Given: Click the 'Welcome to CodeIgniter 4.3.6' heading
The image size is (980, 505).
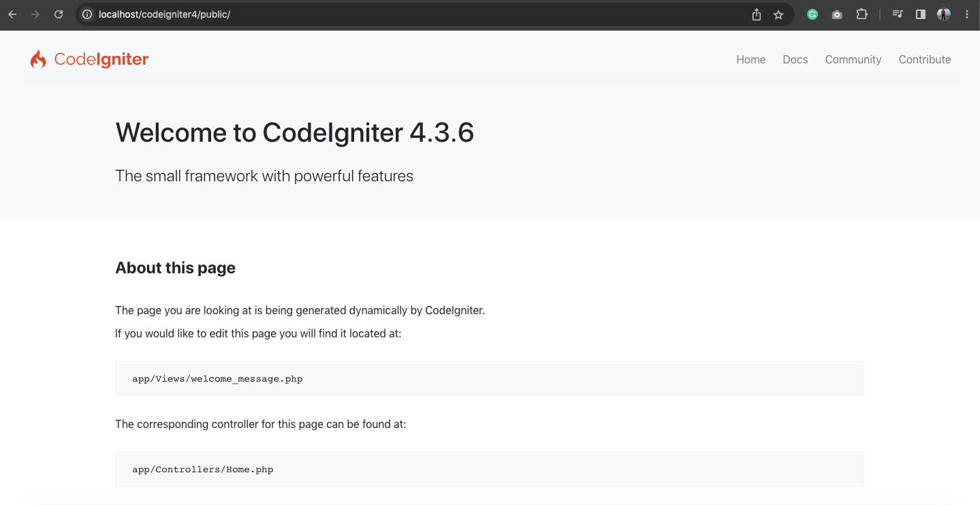Looking at the screenshot, I should tap(294, 132).
